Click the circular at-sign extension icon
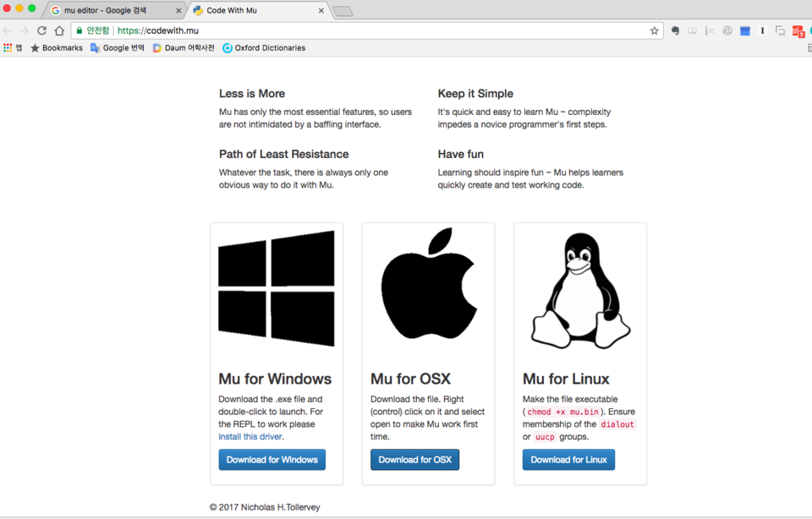Screen dimensions: 812x519 [x=727, y=30]
